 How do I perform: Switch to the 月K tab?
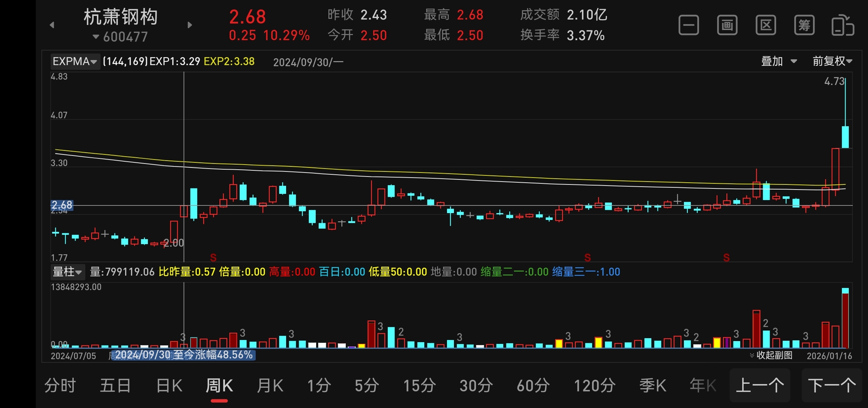[x=270, y=386]
